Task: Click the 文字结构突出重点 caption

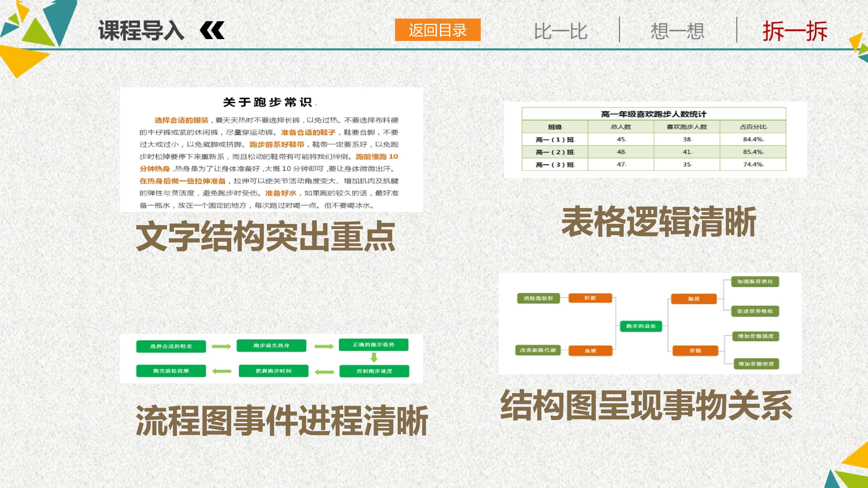Action: click(266, 236)
